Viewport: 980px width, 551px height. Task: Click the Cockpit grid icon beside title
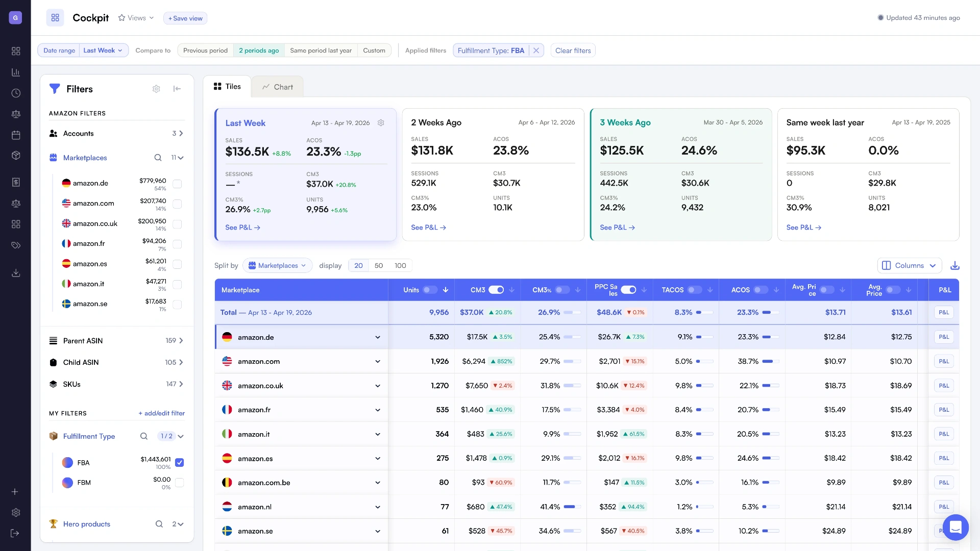55,18
